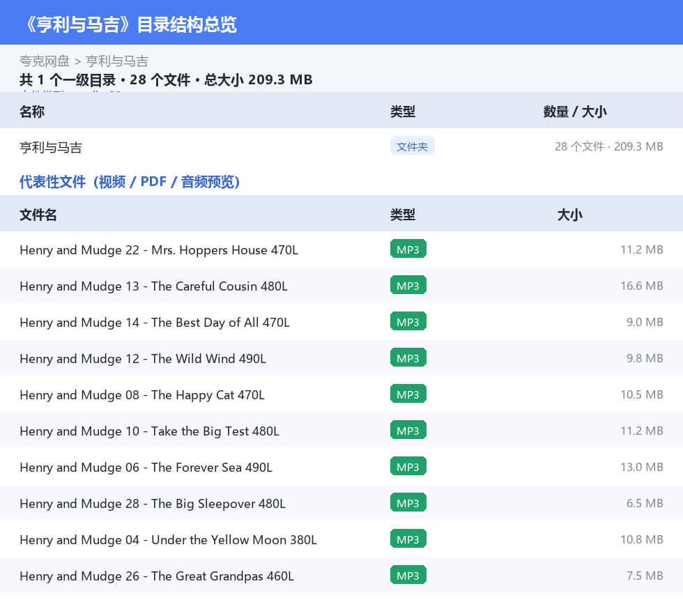
Task: Click MP3 badge for The Big Sleepover
Action: 408,502
